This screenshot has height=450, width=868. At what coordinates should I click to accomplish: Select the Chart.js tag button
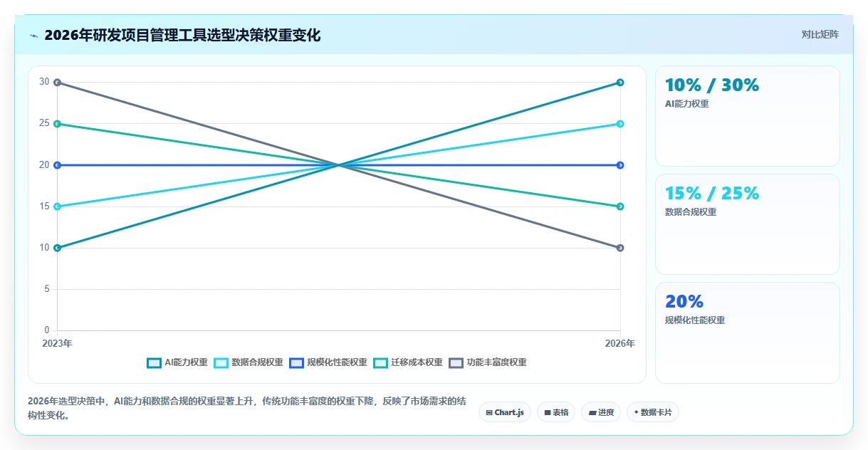pyautogui.click(x=505, y=412)
